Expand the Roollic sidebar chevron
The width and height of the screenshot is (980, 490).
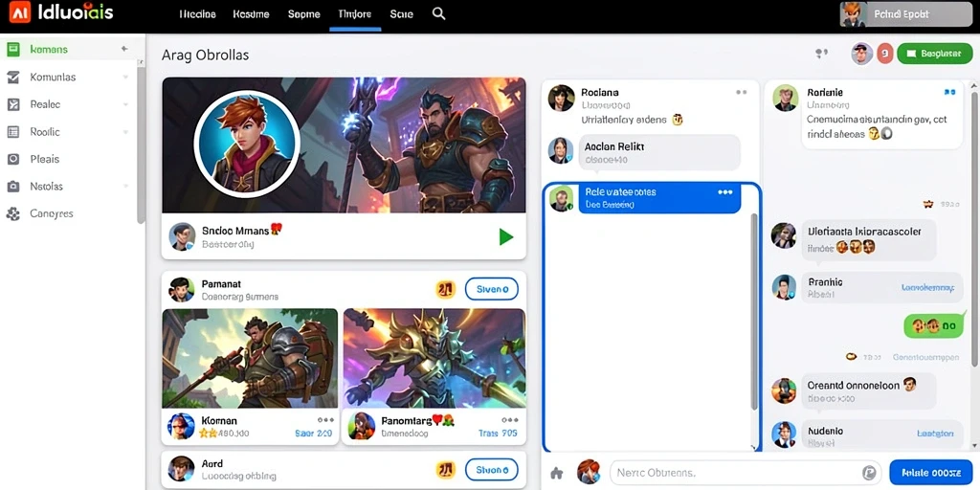click(x=125, y=132)
